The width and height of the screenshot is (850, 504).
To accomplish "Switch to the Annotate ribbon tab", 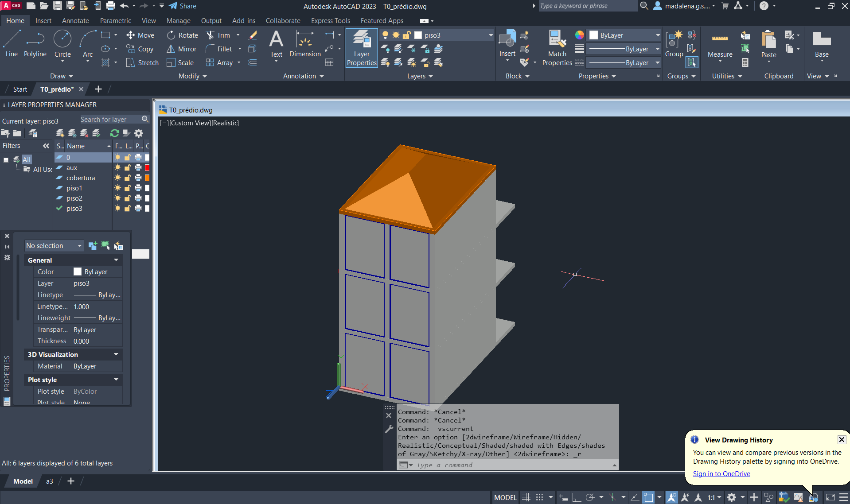I will (x=75, y=21).
